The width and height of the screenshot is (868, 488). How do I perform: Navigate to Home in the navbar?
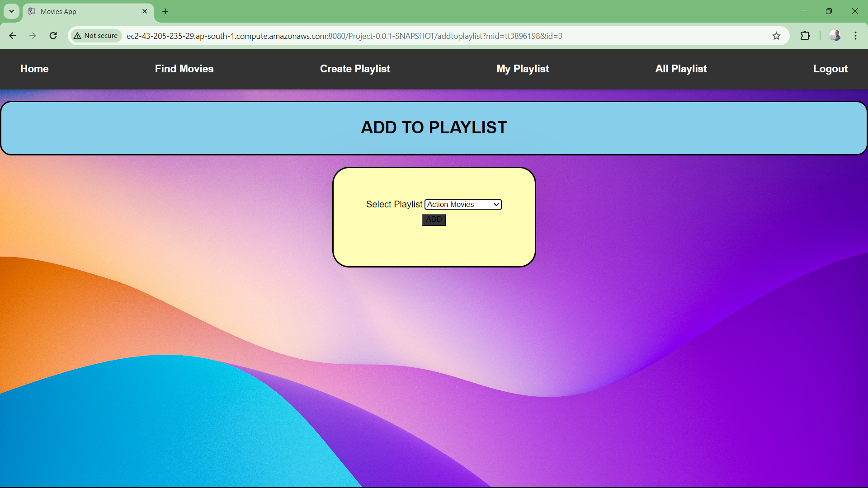pos(34,69)
